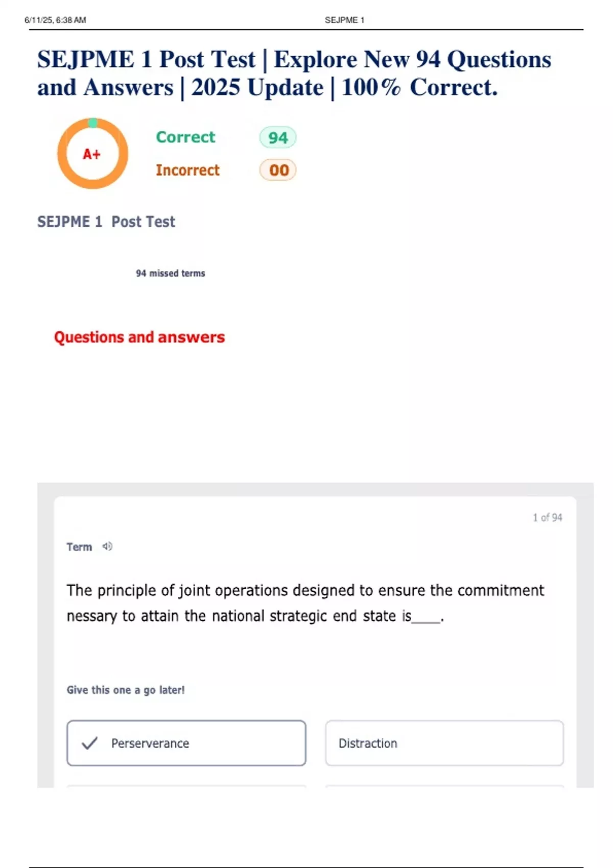Image resolution: width=613 pixels, height=868 pixels.
Task: Click the green 94 correct count badge
Action: coord(277,137)
